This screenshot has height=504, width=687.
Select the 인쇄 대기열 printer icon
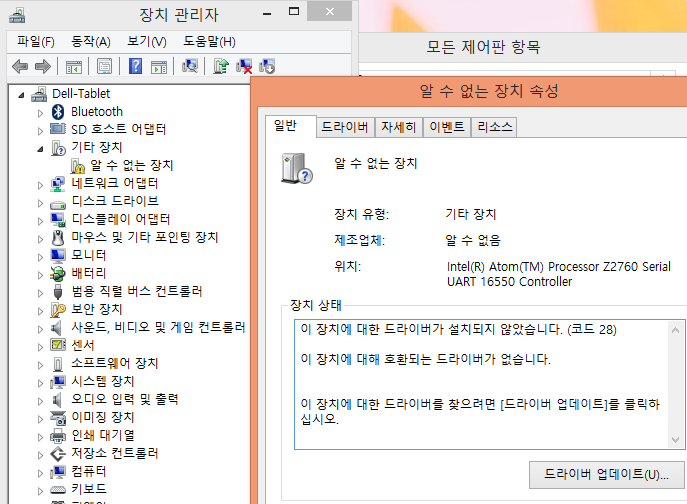pos(58,436)
